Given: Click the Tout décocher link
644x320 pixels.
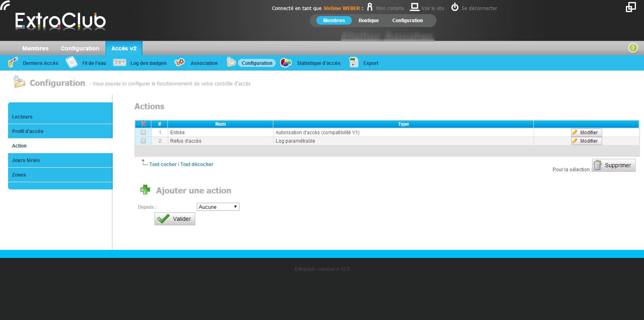Looking at the screenshot, I should tap(197, 164).
